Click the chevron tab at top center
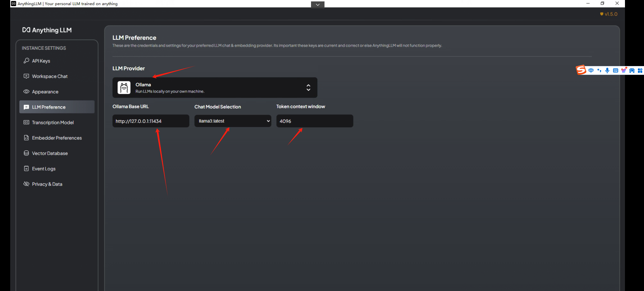644x291 pixels. pyautogui.click(x=318, y=4)
